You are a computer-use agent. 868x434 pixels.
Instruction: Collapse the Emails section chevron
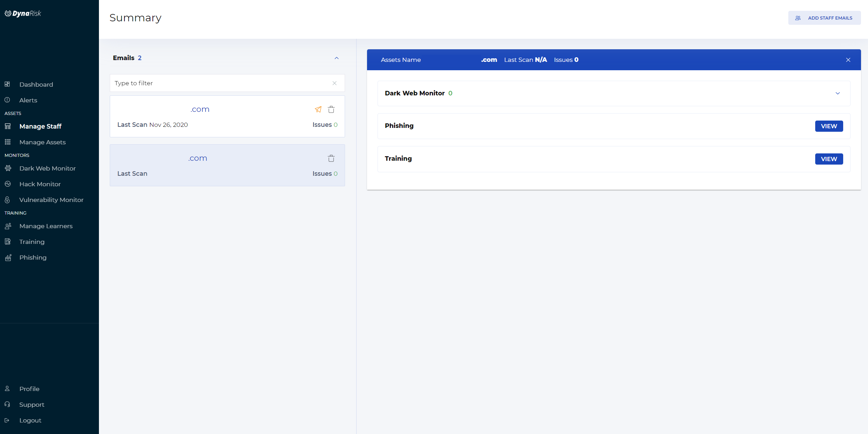337,58
